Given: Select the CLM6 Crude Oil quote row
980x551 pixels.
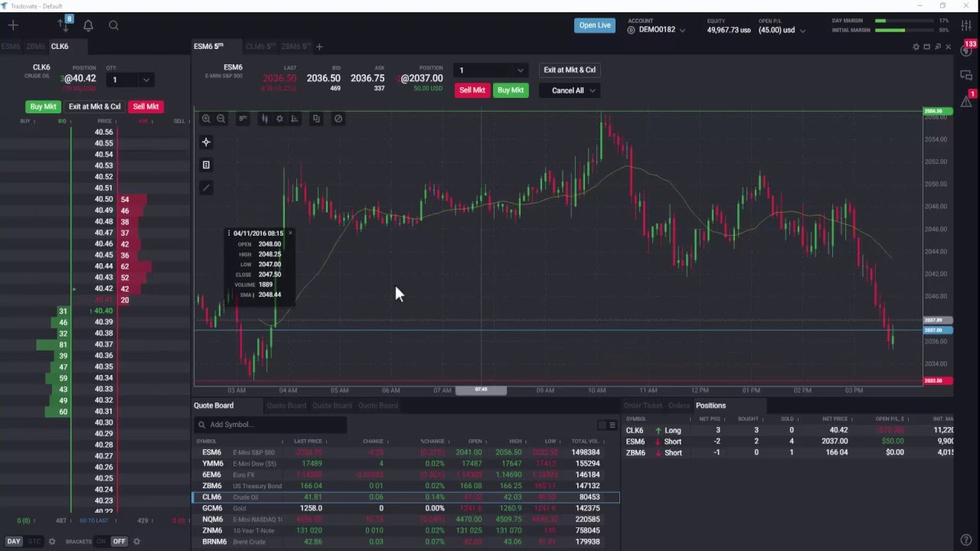Looking at the screenshot, I should click(406, 497).
